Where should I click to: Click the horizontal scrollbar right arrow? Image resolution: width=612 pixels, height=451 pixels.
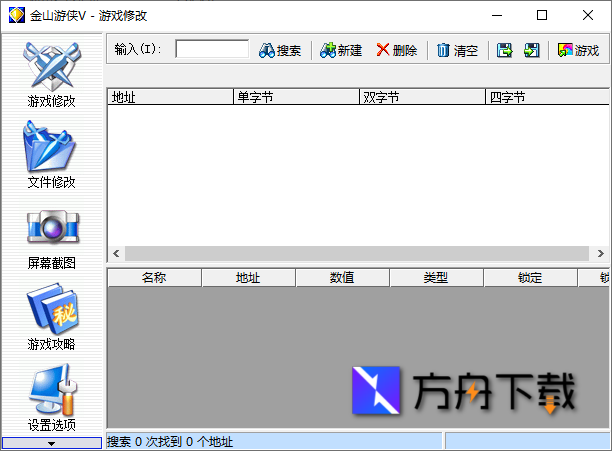[601, 254]
